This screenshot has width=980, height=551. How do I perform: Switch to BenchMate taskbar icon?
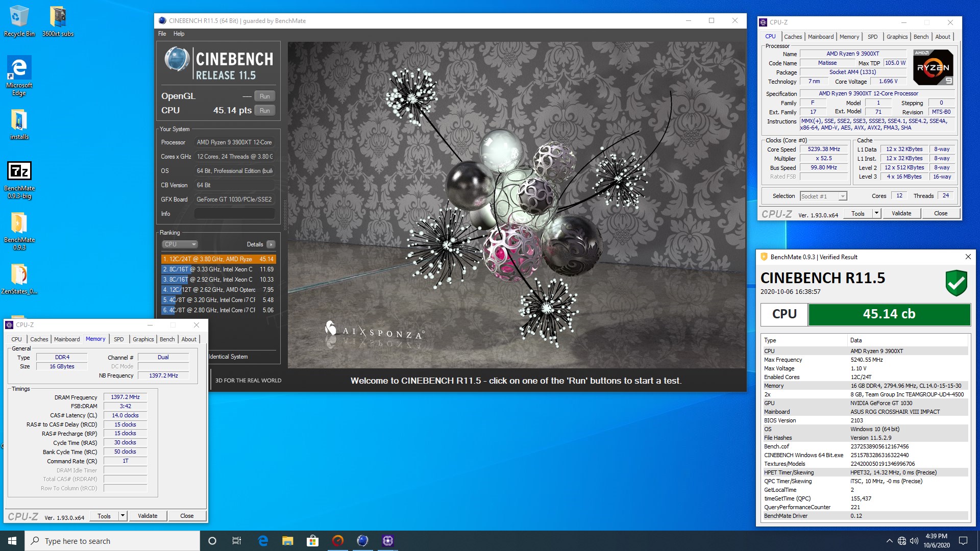[337, 541]
